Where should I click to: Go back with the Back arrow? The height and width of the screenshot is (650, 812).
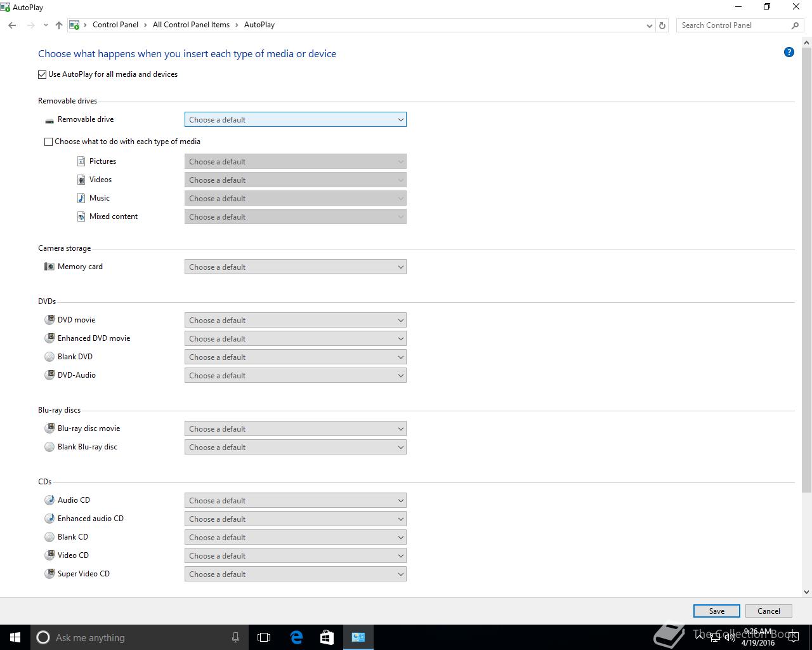coord(12,25)
